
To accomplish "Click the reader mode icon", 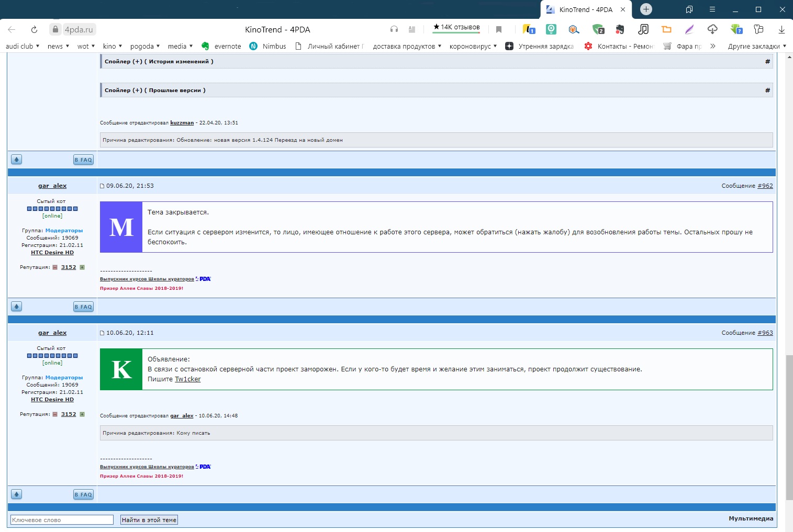I will pos(412,29).
